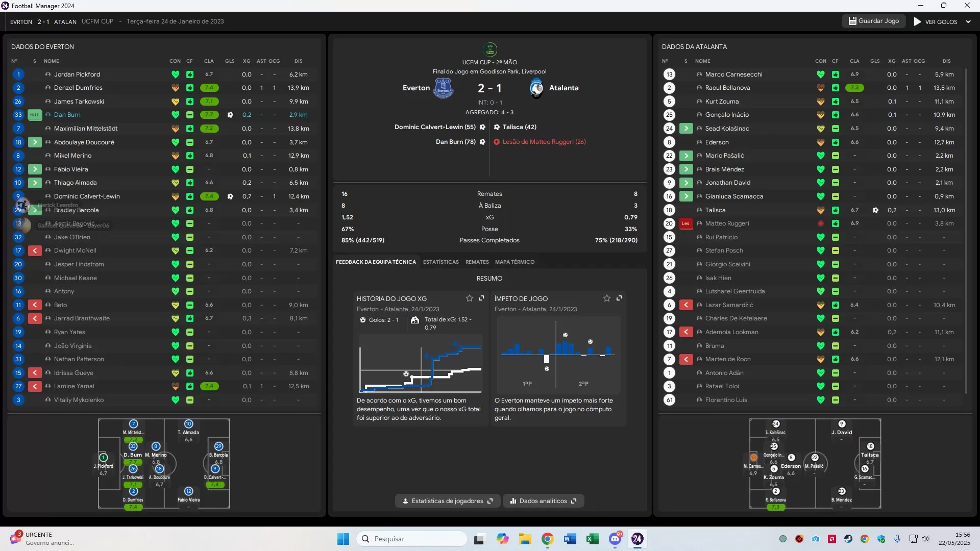Switch to the Mapa Térmico tab
Viewport: 980px width, 551px height.
pos(514,262)
